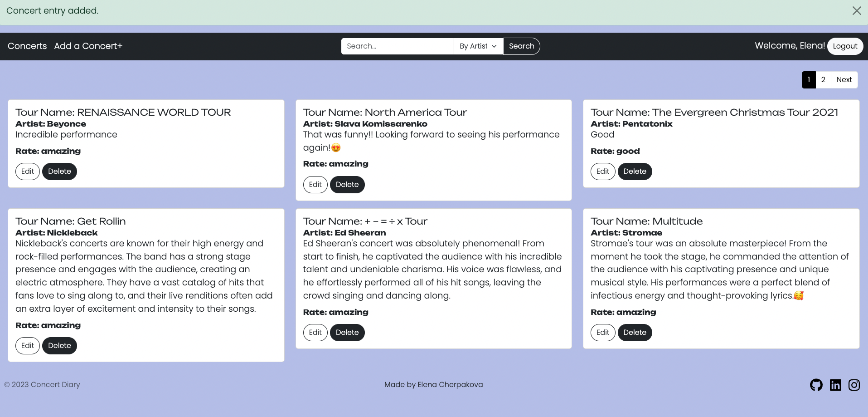Delete the Ed Sheeran tour entry
The image size is (868, 417).
pos(347,333)
